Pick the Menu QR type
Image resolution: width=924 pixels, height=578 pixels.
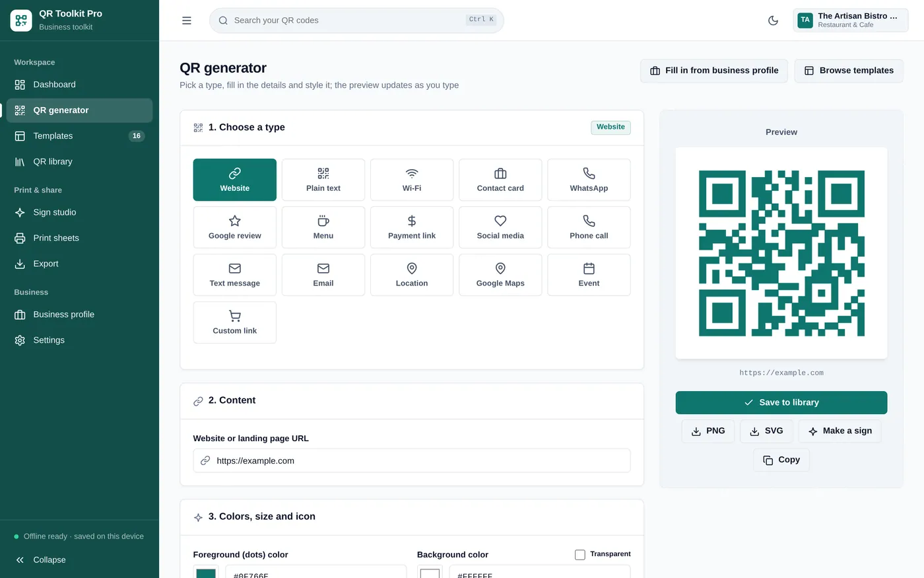[323, 227]
